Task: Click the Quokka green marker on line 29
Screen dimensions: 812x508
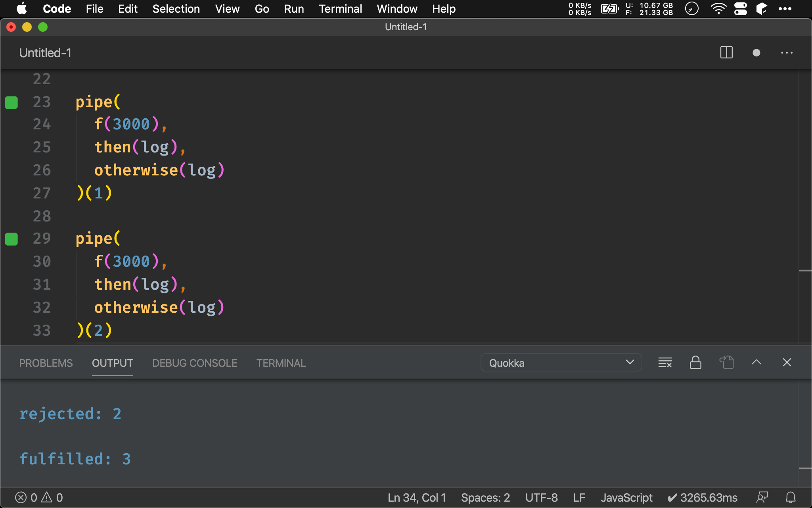Action: [11, 239]
